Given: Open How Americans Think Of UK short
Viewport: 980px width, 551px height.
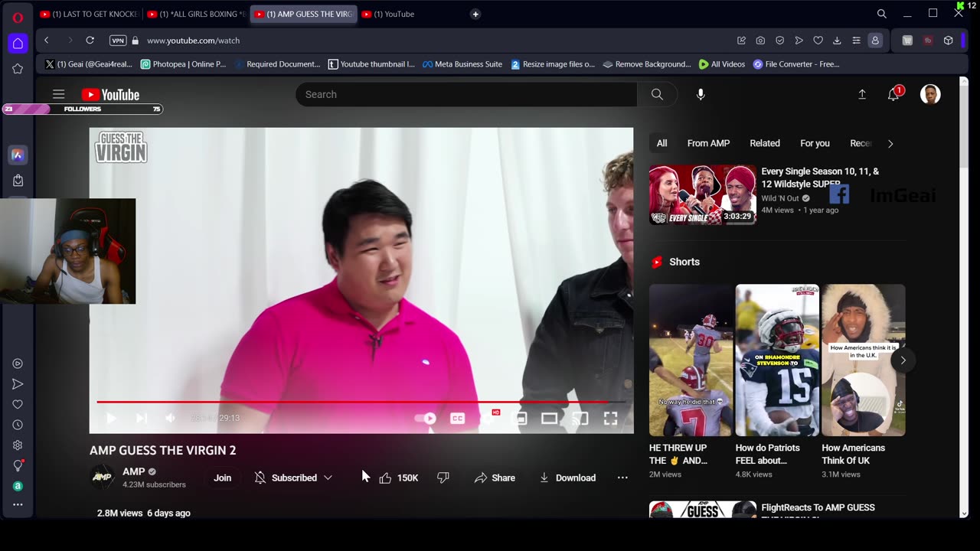Looking at the screenshot, I should pos(863,360).
